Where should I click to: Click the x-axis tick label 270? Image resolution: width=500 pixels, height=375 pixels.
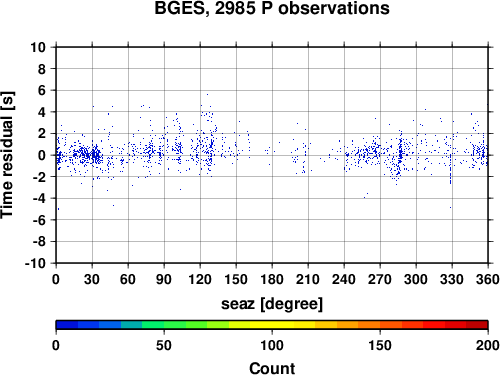click(x=380, y=279)
